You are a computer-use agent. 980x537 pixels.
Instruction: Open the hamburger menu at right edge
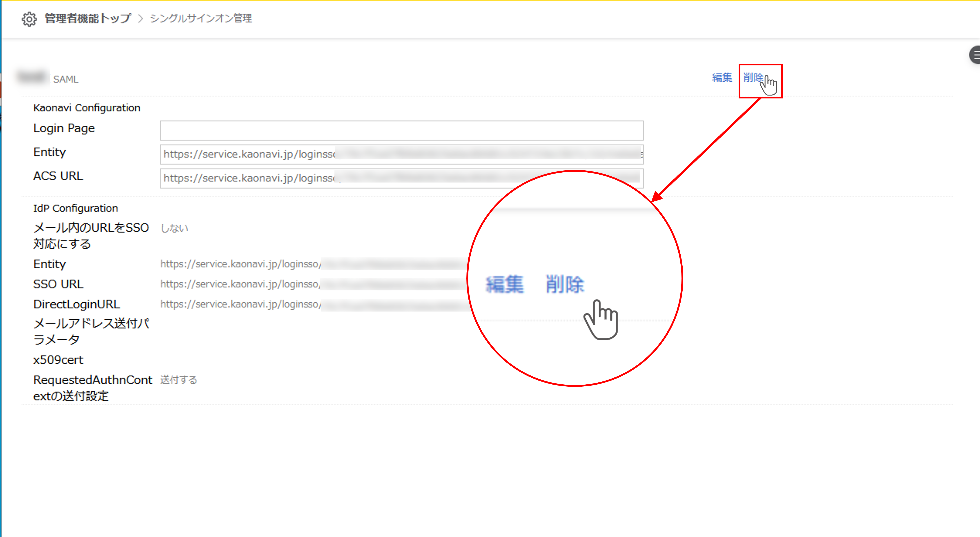975,55
